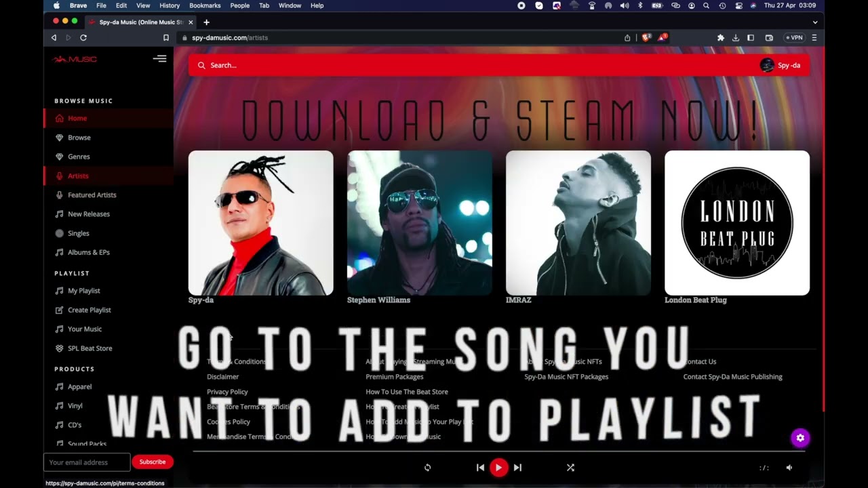
Task: Toggle shuffle in the player
Action: [x=570, y=468]
